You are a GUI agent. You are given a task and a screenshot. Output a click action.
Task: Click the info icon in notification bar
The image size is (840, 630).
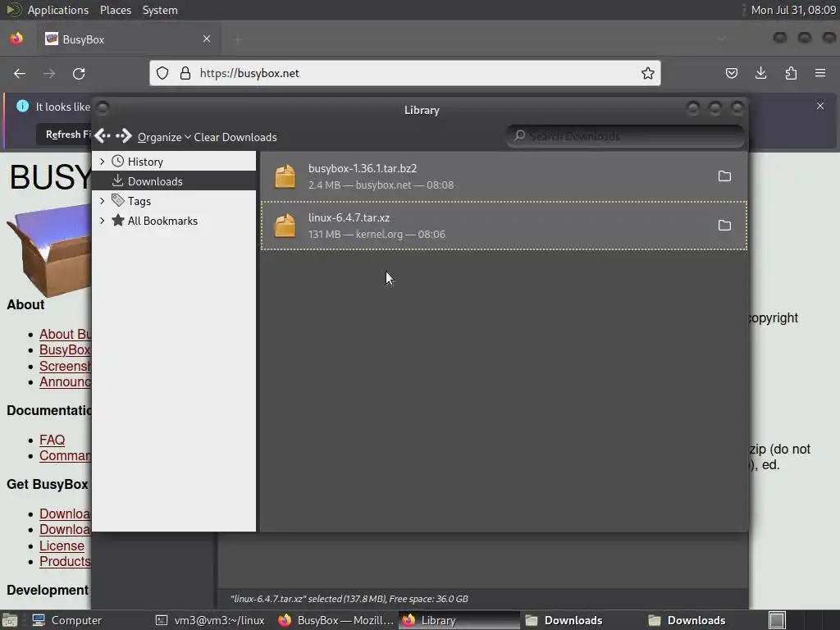22,106
